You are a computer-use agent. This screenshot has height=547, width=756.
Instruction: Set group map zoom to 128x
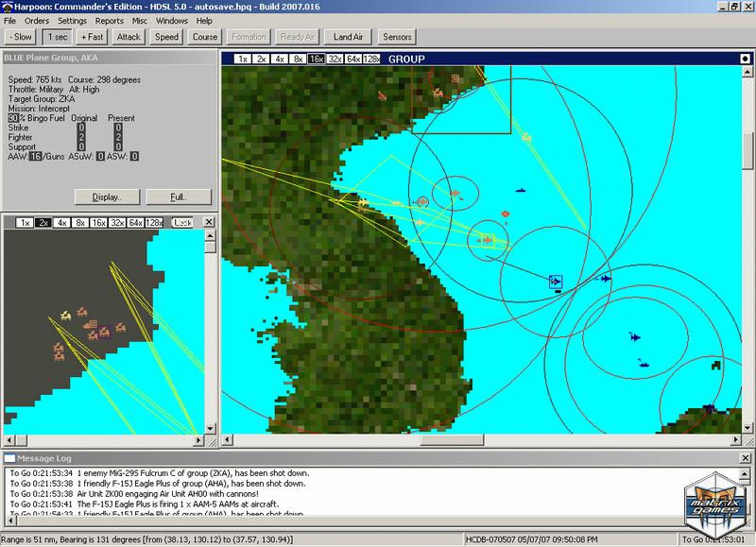point(371,59)
